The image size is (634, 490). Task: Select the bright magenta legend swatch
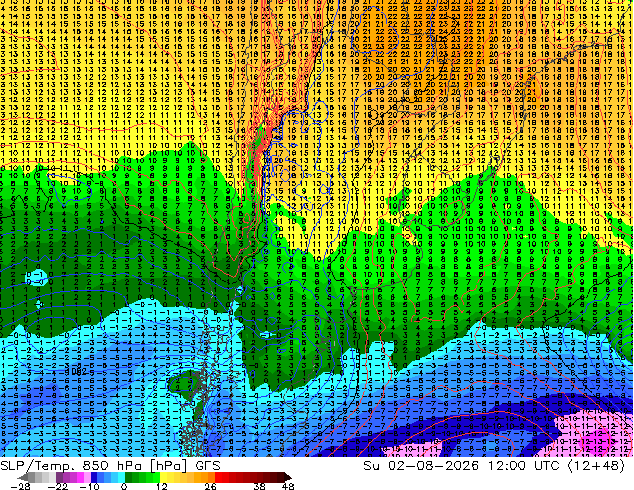(80, 477)
